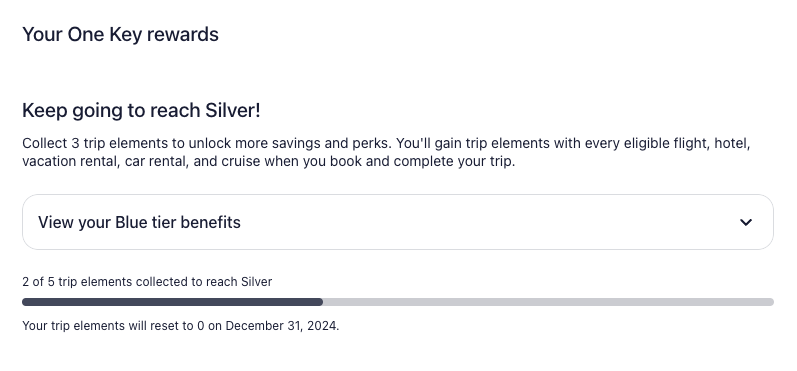This screenshot has height=371, width=797.
Task: Click the far right end of progress track
Action: [x=770, y=302]
